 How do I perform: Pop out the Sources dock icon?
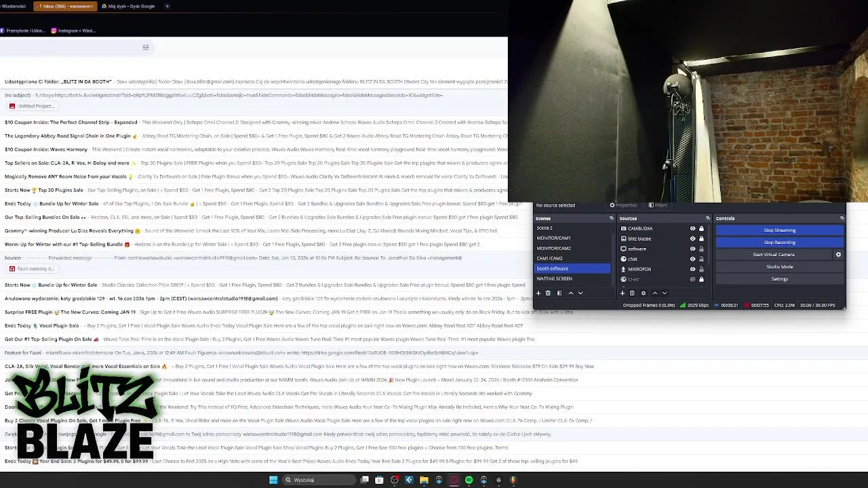707,218
